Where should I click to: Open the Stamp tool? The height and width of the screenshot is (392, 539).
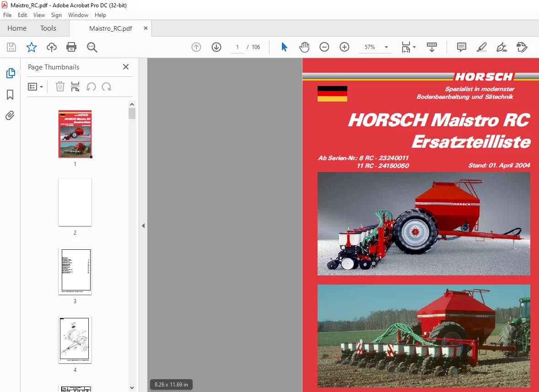pyautogui.click(x=522, y=47)
